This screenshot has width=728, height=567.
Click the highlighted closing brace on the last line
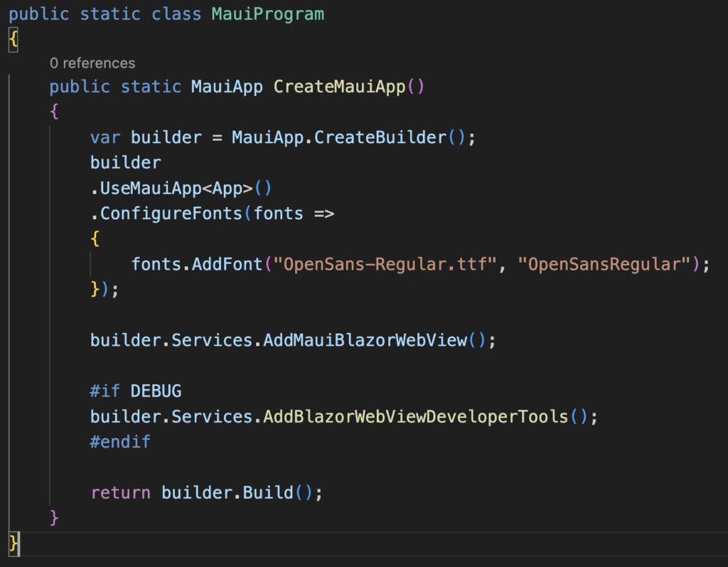(x=14, y=544)
